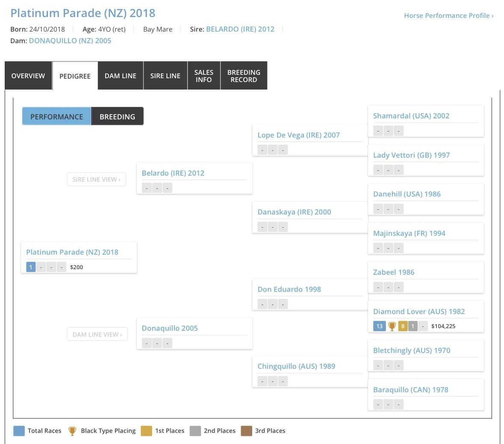Click Diamond Lover's black type trophy icon
Image resolution: width=504 pixels, height=444 pixels.
[392, 326]
